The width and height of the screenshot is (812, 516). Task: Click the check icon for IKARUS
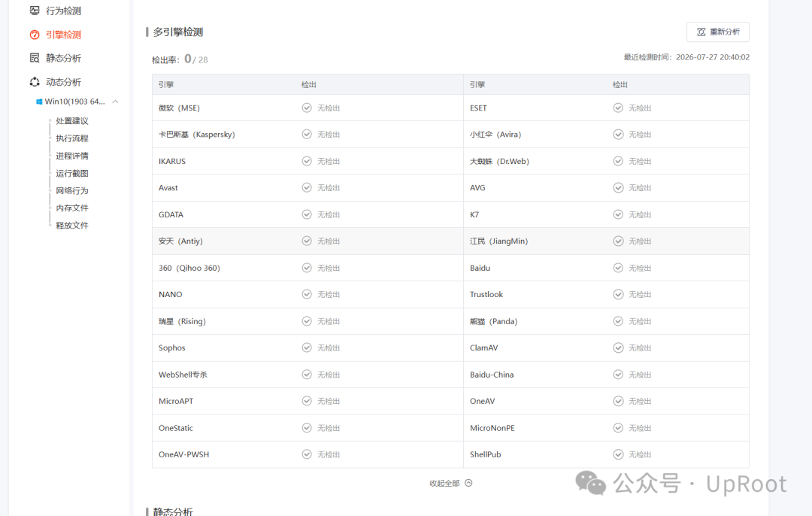point(307,161)
